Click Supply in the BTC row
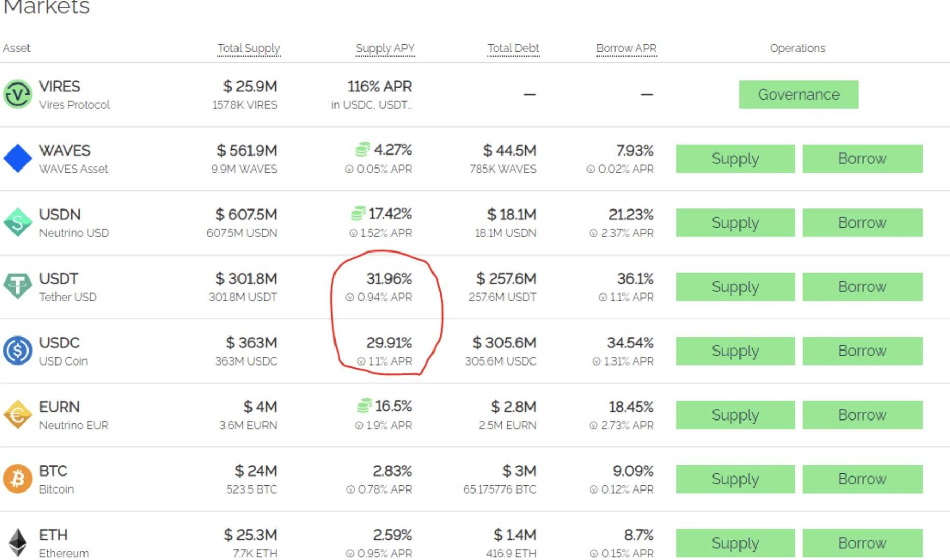Viewport: 950px width, 560px height. click(x=735, y=479)
